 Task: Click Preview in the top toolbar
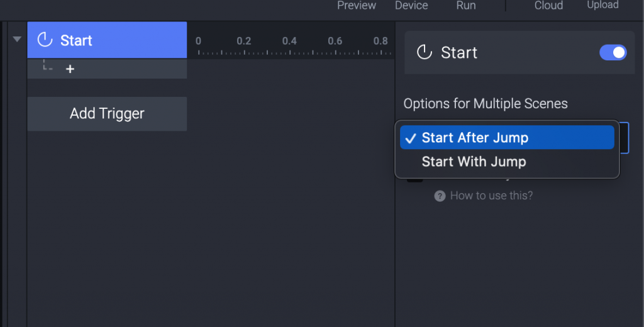357,6
